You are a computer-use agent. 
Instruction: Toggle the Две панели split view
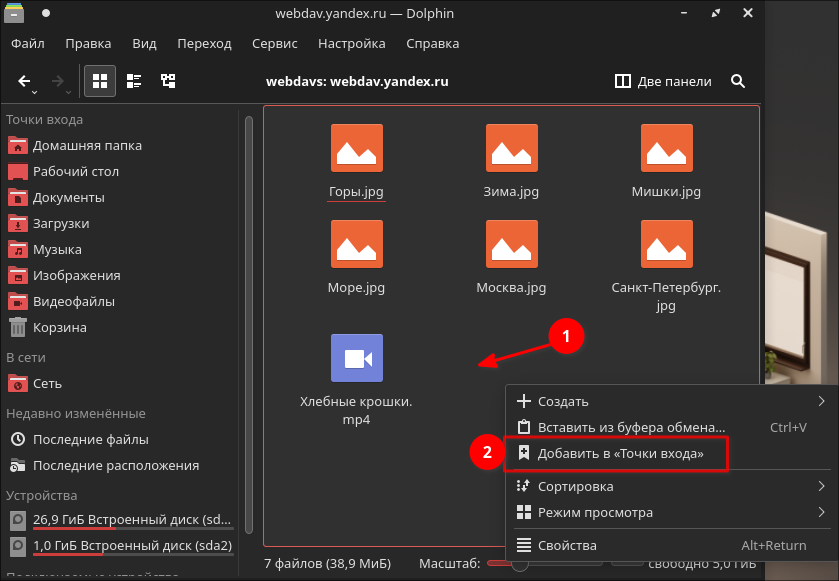(x=664, y=81)
